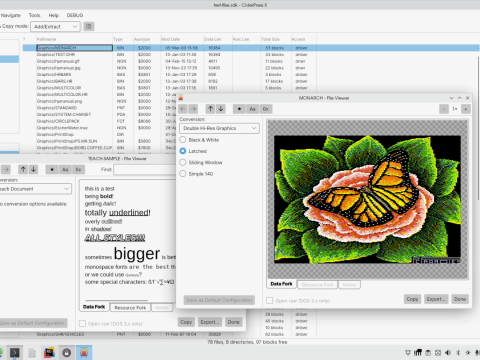Click Done button in MONARCH viewer
The image size is (480, 360).
click(460, 299)
